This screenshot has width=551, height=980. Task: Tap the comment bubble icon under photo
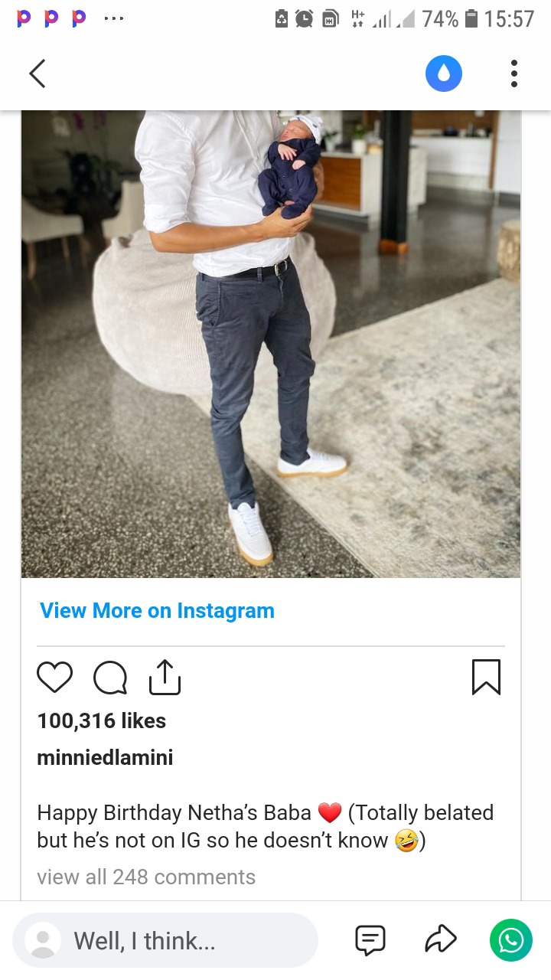(x=110, y=678)
